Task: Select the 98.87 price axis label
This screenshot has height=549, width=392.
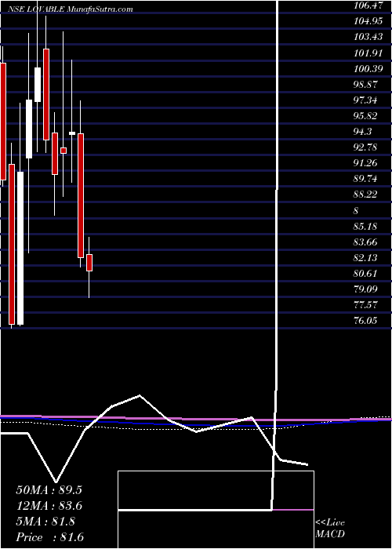Action: coord(366,85)
